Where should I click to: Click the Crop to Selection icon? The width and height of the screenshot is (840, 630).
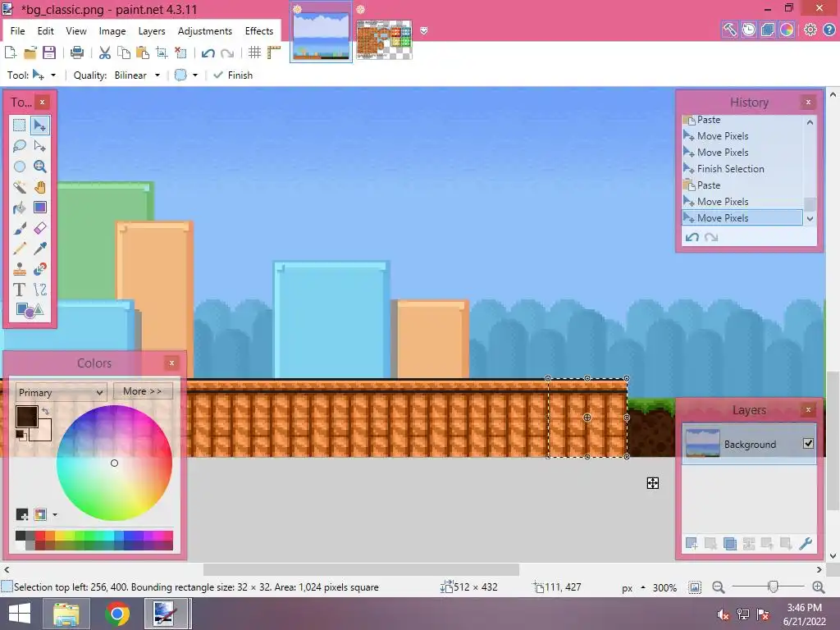(x=162, y=52)
